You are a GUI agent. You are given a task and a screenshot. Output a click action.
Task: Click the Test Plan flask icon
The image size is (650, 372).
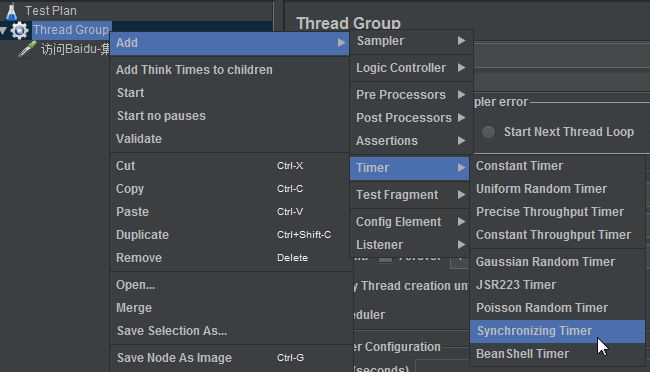pos(11,11)
